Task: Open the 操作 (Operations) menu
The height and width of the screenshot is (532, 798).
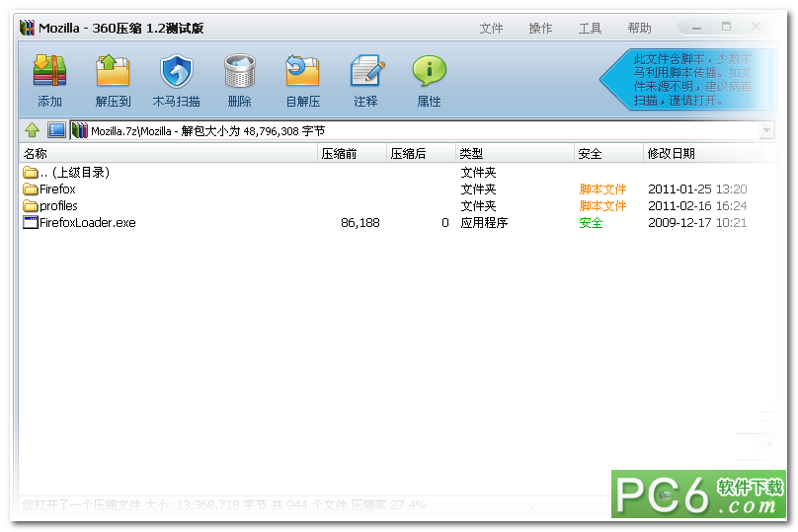Action: point(540,29)
